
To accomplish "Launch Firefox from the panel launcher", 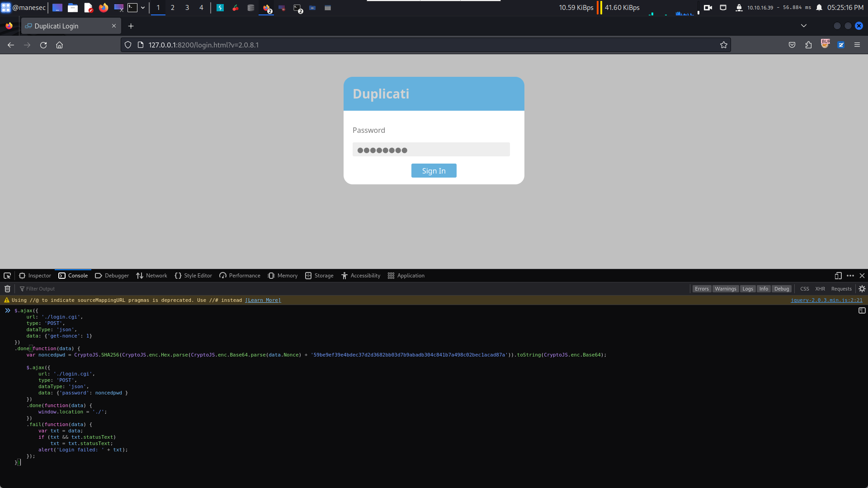I will pos(104,8).
